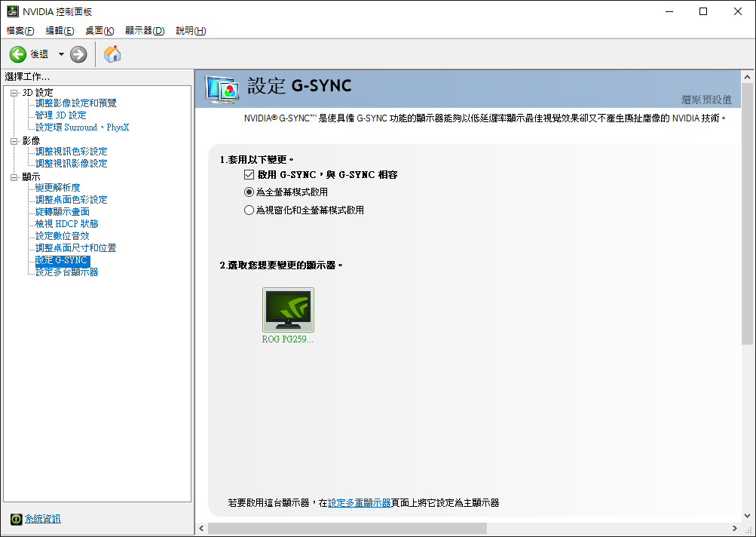This screenshot has width=756, height=537.
Task: Open 設定數位音效 tree item
Action: coord(63,235)
